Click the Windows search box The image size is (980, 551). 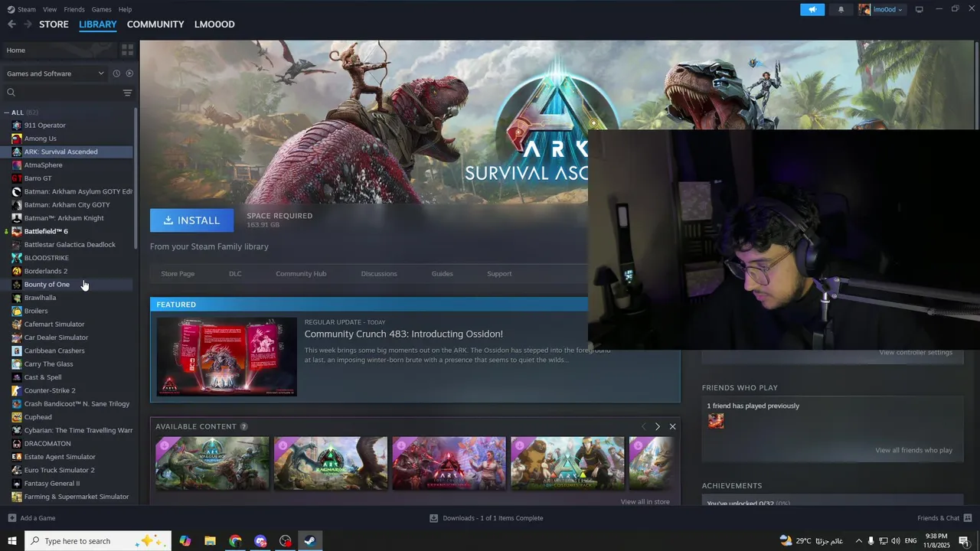100,541
